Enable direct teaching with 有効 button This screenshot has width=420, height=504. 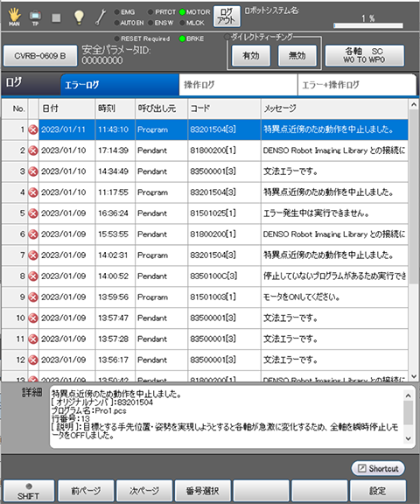[251, 56]
